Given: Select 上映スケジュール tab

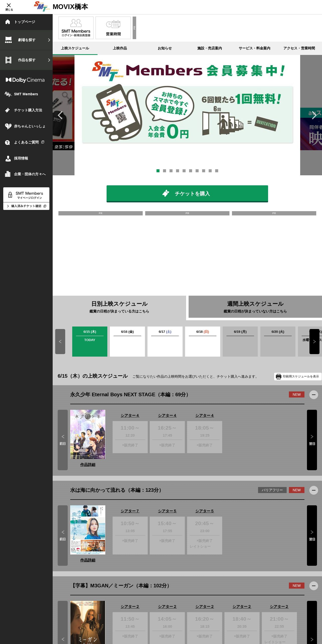Looking at the screenshot, I should [75, 48].
